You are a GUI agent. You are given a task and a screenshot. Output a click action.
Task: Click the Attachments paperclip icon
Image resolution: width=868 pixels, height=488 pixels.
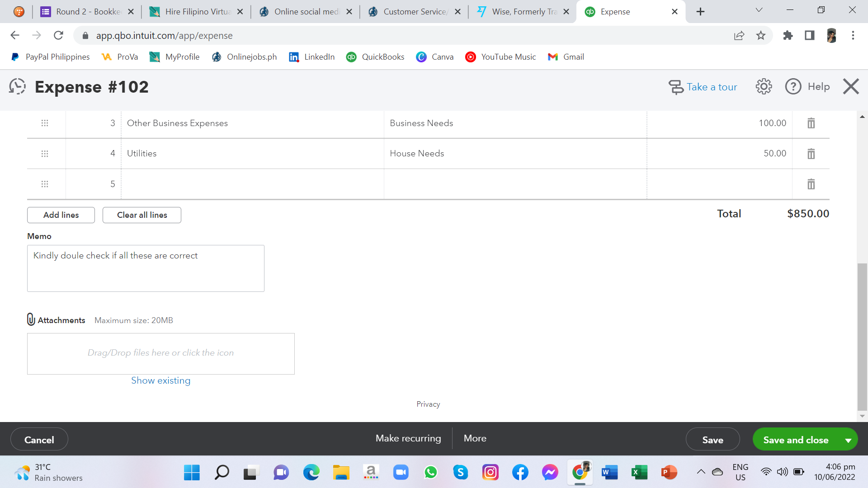click(31, 319)
